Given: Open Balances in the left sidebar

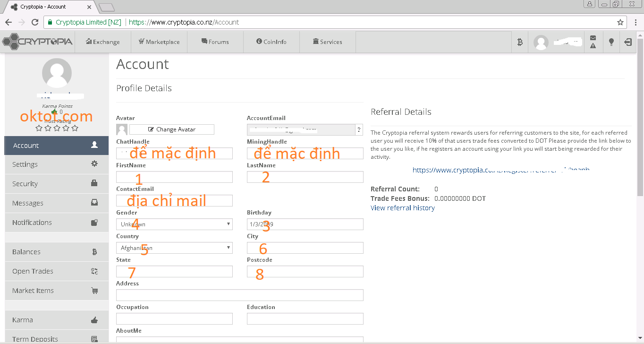Looking at the screenshot, I should 56,252.
